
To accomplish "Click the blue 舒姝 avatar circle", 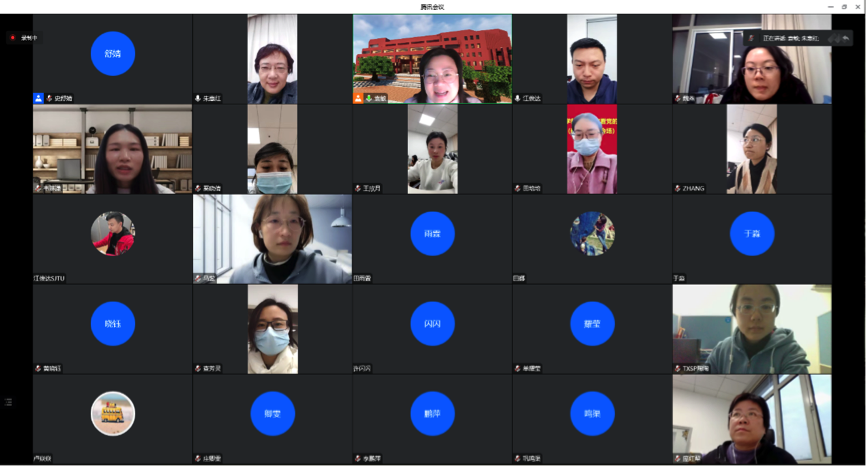I will tap(112, 54).
